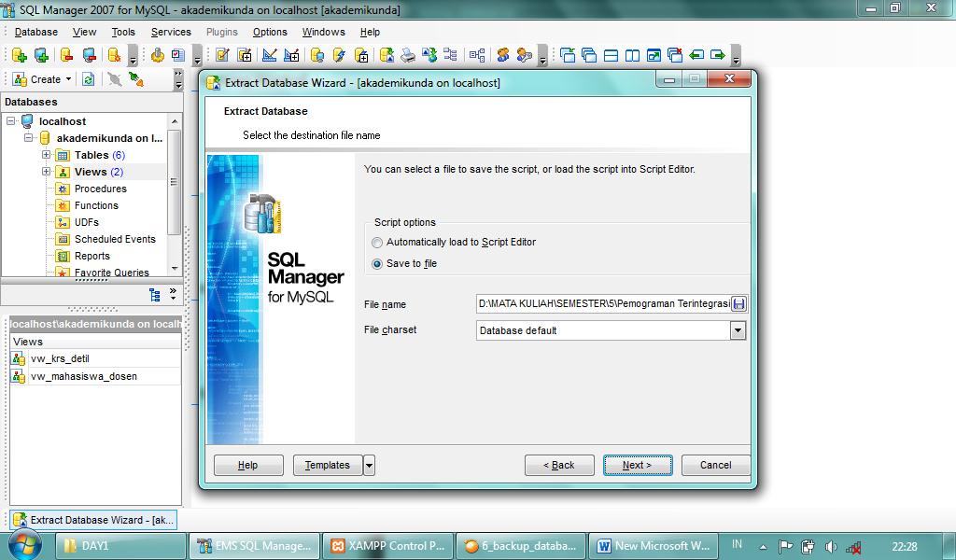
Task: Collapse the localhost tree node
Action: click(x=11, y=121)
